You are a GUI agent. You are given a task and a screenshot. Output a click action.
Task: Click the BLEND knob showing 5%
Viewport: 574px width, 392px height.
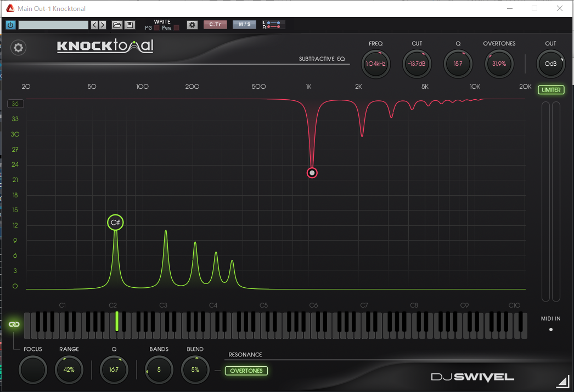(195, 370)
